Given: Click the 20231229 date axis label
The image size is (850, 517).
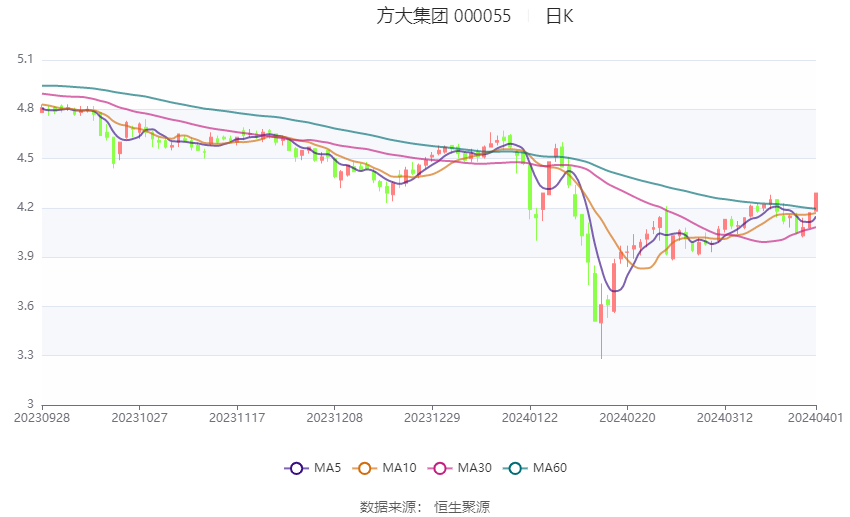Looking at the screenshot, I should pyautogui.click(x=432, y=418).
